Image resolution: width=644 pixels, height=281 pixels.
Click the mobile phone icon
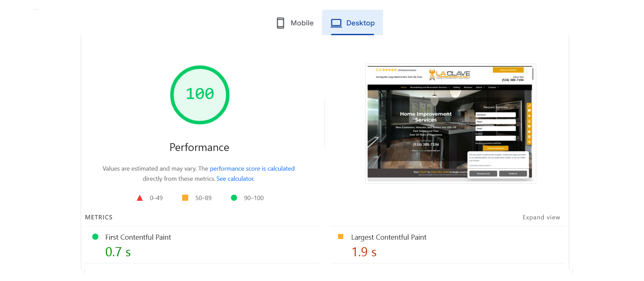280,23
